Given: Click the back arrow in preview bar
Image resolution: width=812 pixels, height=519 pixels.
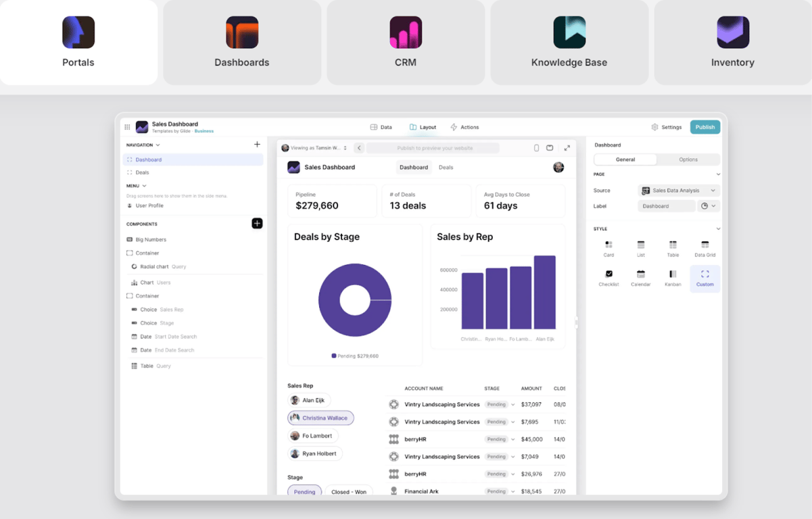Looking at the screenshot, I should pyautogui.click(x=359, y=148).
